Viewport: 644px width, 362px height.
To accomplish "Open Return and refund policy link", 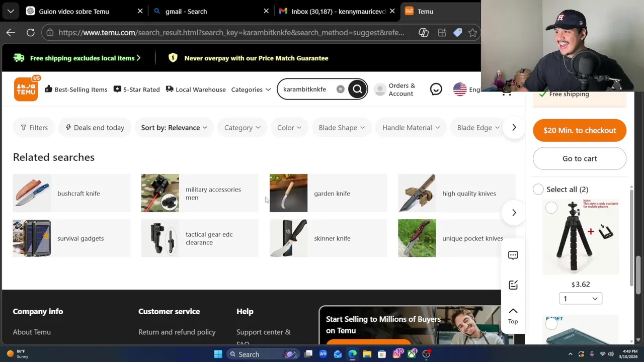I will pos(177,332).
